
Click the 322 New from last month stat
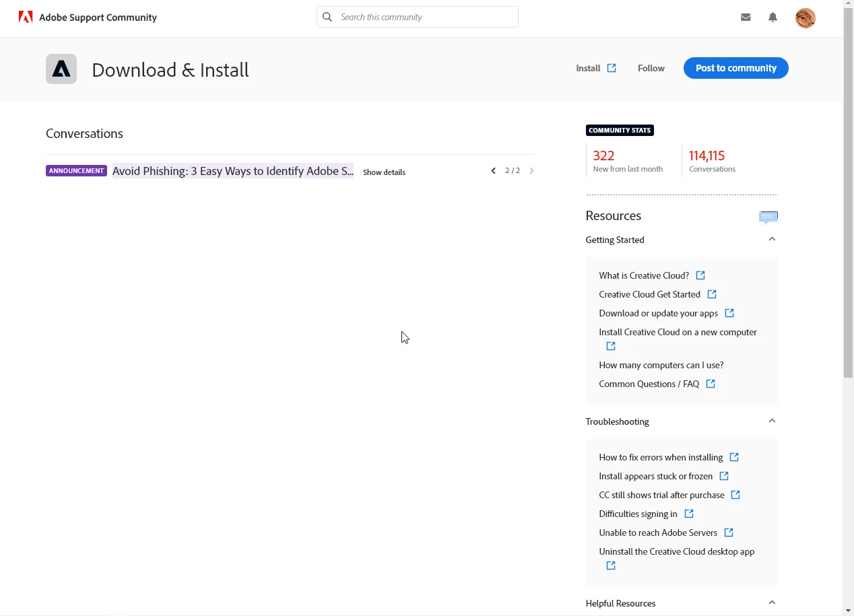click(628, 161)
